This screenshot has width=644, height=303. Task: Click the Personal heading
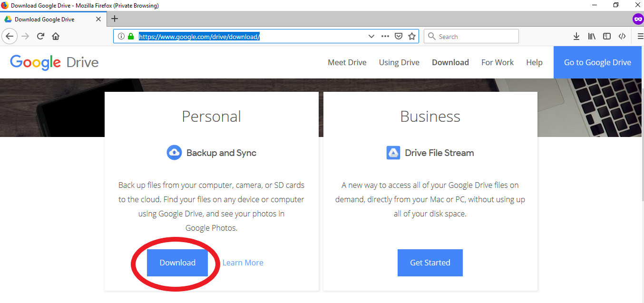tap(211, 117)
